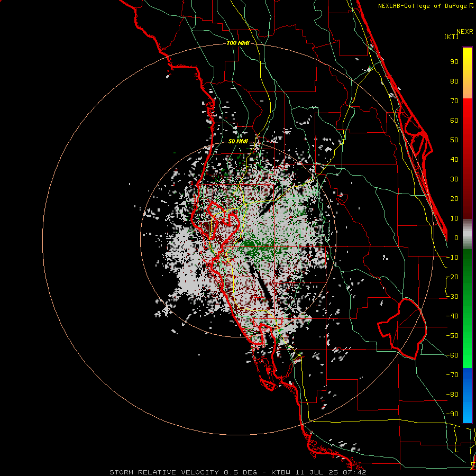Click the positive 70 scale label
Viewport: 476px width, 476px height.
454,101
